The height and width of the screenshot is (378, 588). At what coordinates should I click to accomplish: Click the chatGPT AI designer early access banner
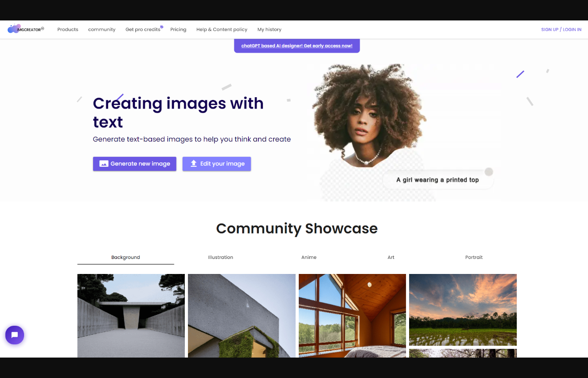coord(296,46)
